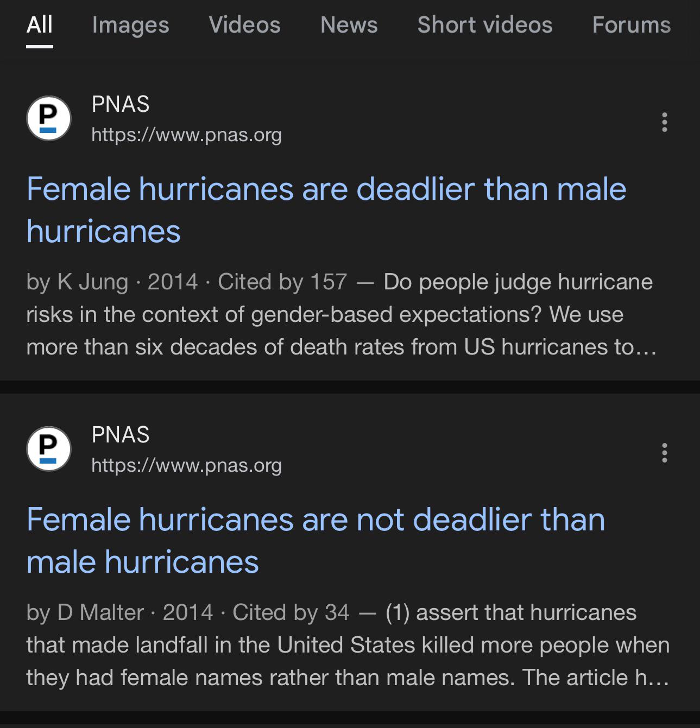Image resolution: width=700 pixels, height=728 pixels.
Task: Switch to the Images tab
Action: tap(130, 25)
